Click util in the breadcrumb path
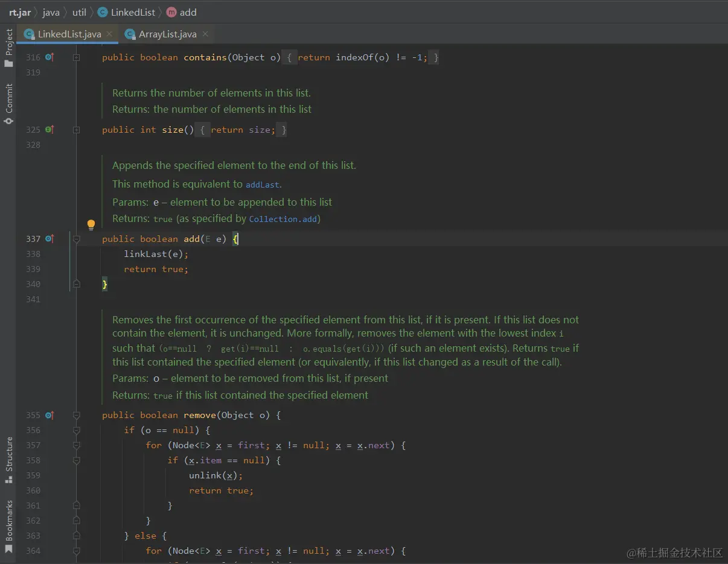The height and width of the screenshot is (564, 728). point(79,12)
